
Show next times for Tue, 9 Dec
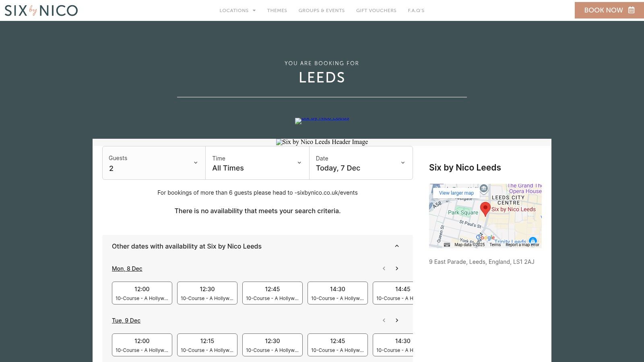click(x=397, y=321)
